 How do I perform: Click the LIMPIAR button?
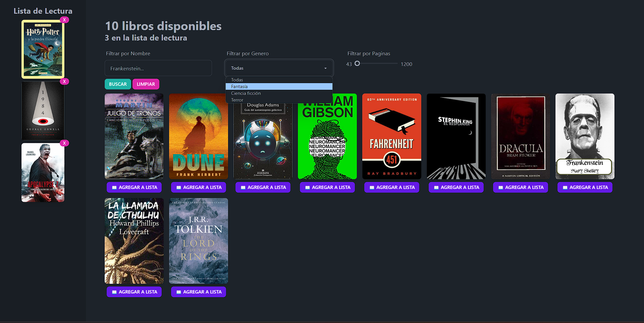(x=146, y=84)
